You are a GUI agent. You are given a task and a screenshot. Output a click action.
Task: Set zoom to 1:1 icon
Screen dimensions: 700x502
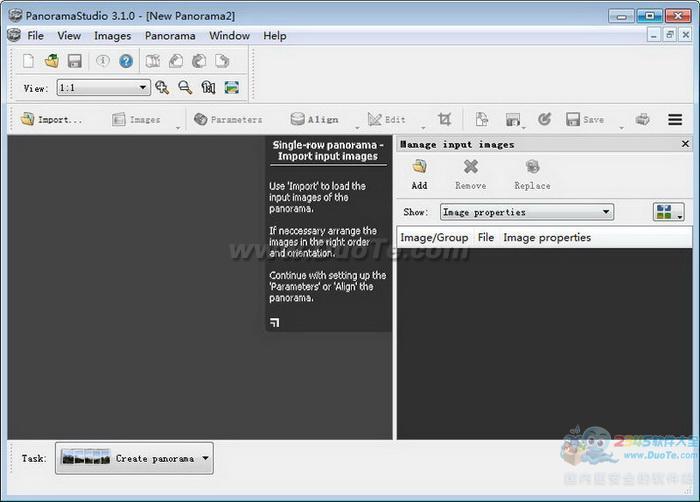click(x=208, y=88)
